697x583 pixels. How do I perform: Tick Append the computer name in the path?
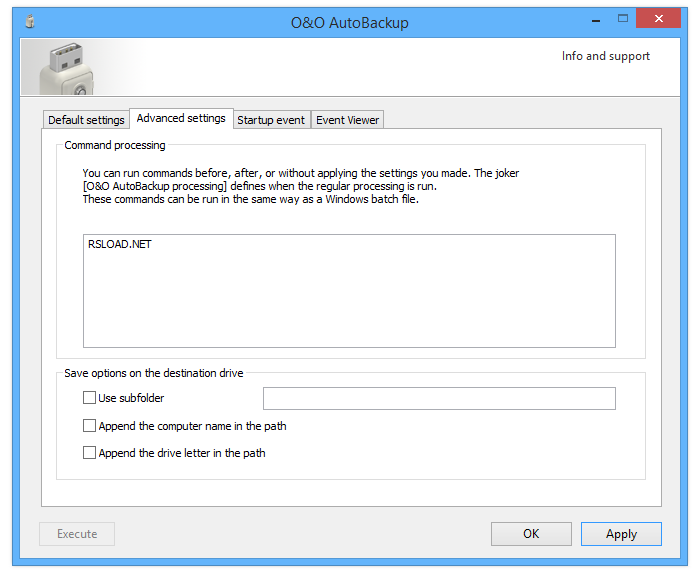click(90, 426)
